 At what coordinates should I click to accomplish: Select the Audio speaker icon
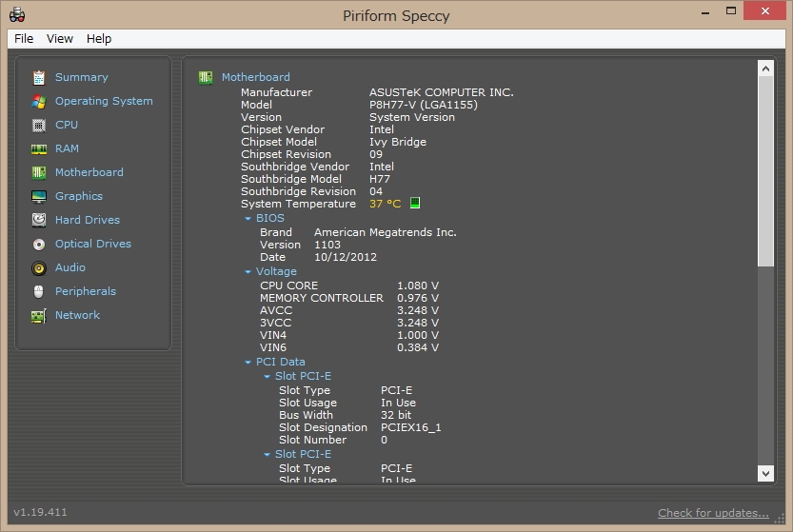pyautogui.click(x=39, y=267)
